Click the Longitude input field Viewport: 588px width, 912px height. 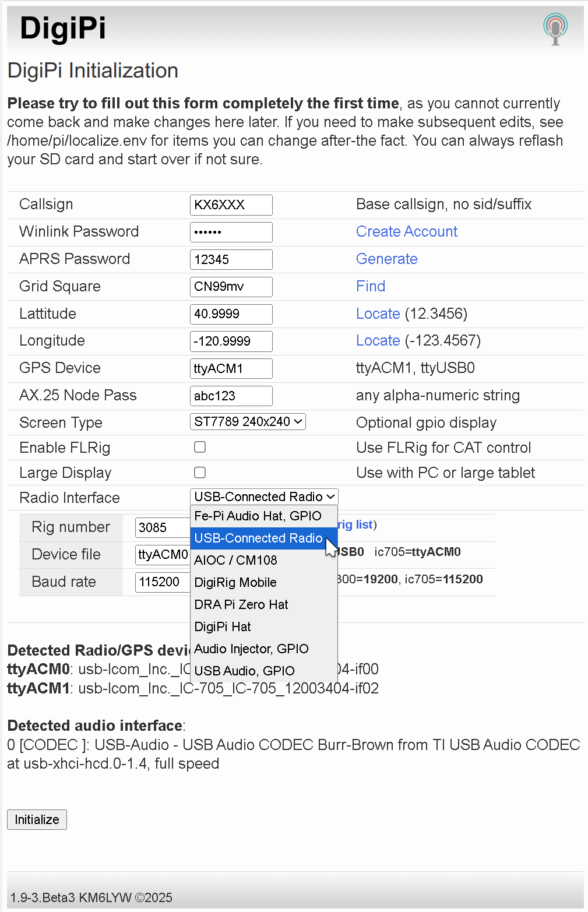pos(231,341)
